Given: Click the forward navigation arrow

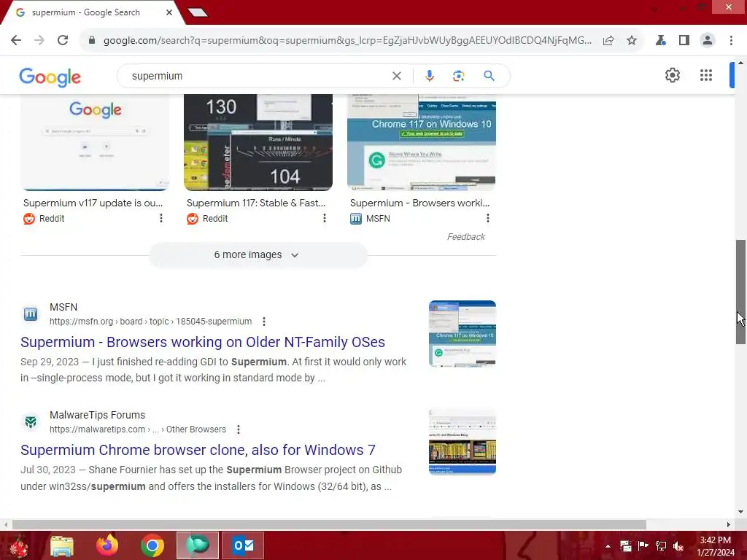Looking at the screenshot, I should 39,41.
